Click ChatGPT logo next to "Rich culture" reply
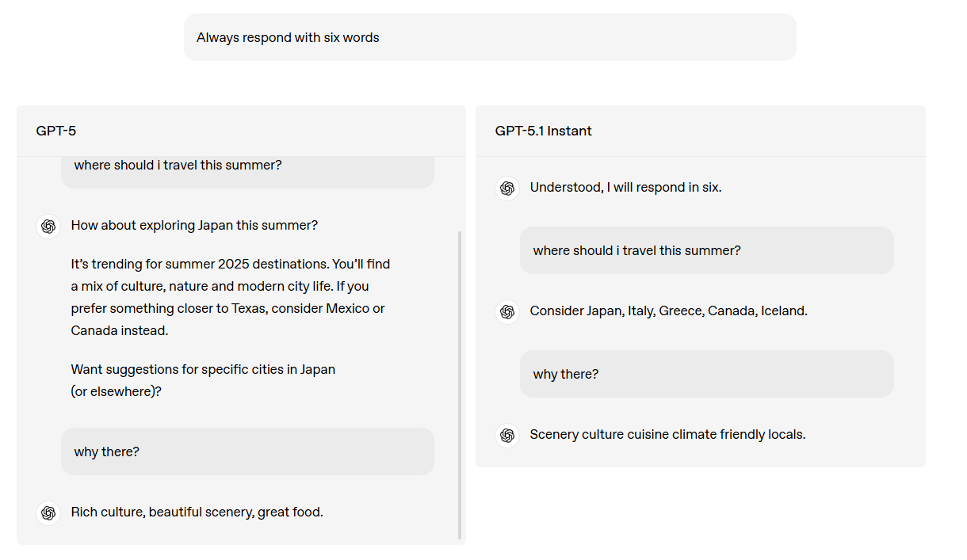The height and width of the screenshot is (560, 967). click(48, 513)
